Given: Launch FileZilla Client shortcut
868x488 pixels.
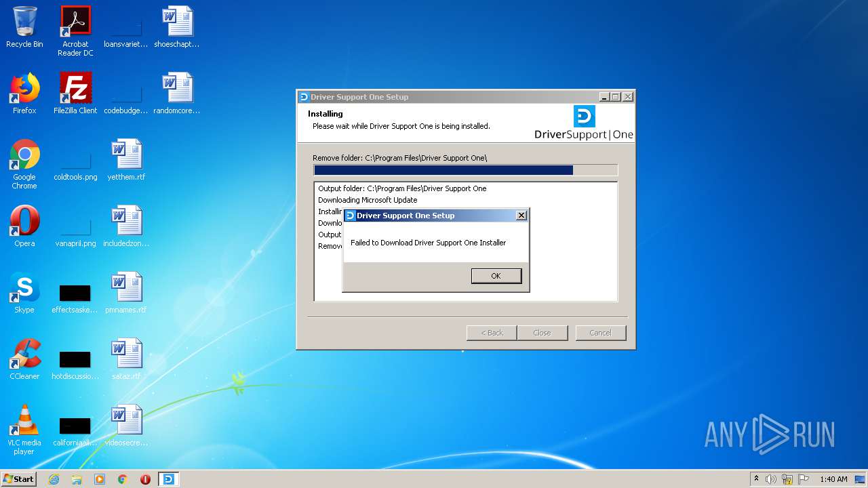Looking at the screenshot, I should (x=75, y=94).
